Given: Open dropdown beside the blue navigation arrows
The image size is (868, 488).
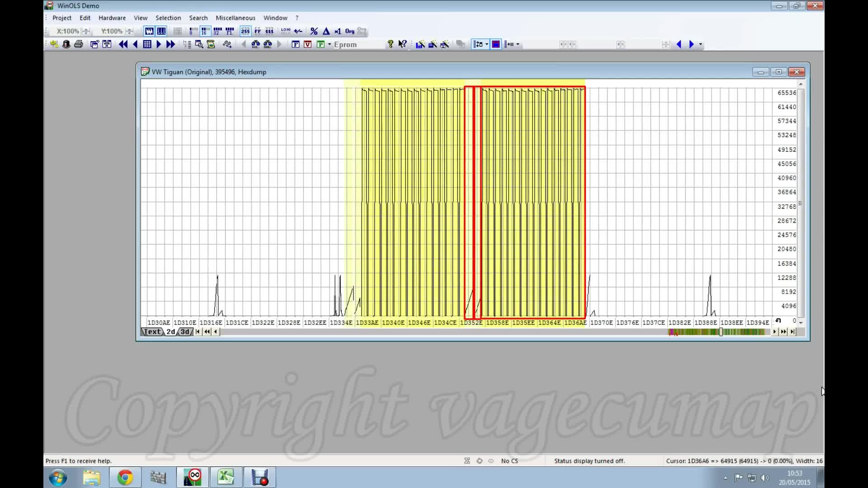Looking at the screenshot, I should coord(701,44).
